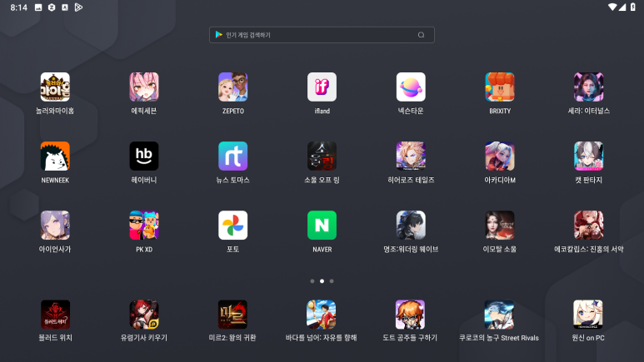This screenshot has height=362, width=644.
Task: Launch 블러드 위치 from the dock
Action: coord(55,315)
